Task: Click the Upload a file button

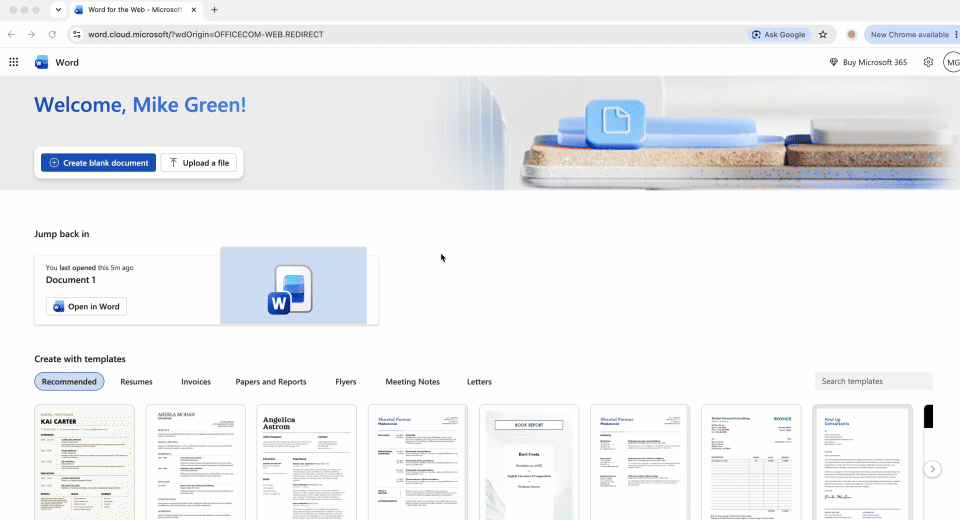Action: (199, 163)
